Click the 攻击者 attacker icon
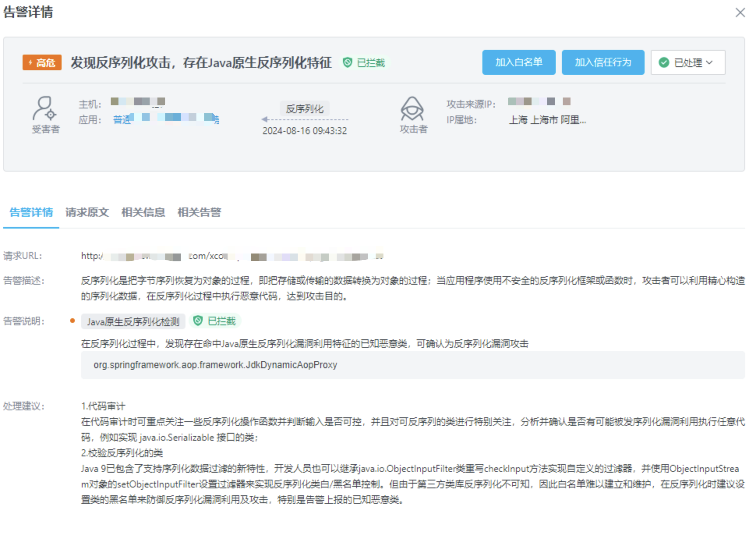Viewport: 756px width, 546px height. point(412,108)
